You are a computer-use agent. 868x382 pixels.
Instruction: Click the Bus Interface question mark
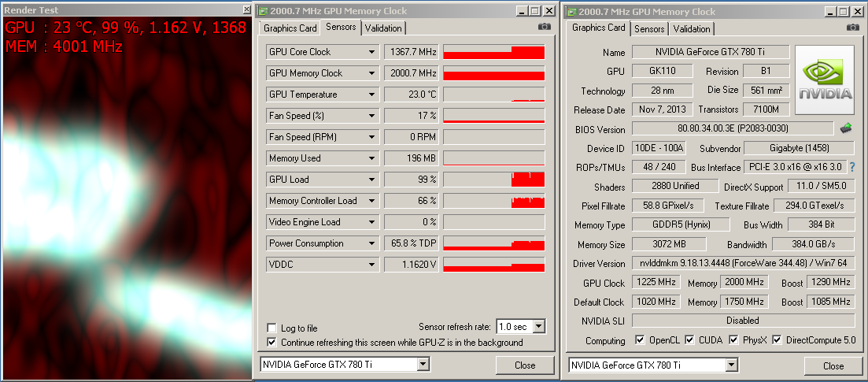click(x=852, y=167)
